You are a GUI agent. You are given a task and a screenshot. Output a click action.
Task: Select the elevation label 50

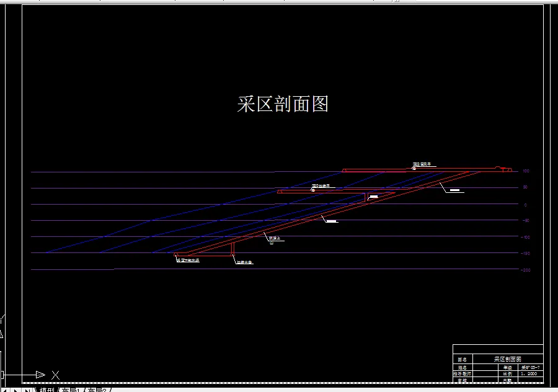pos(525,187)
